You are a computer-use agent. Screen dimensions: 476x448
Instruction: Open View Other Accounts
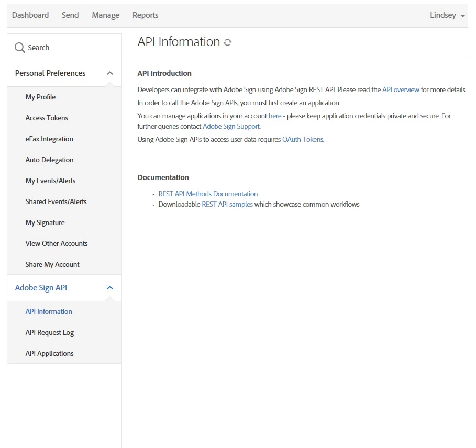[x=57, y=243]
